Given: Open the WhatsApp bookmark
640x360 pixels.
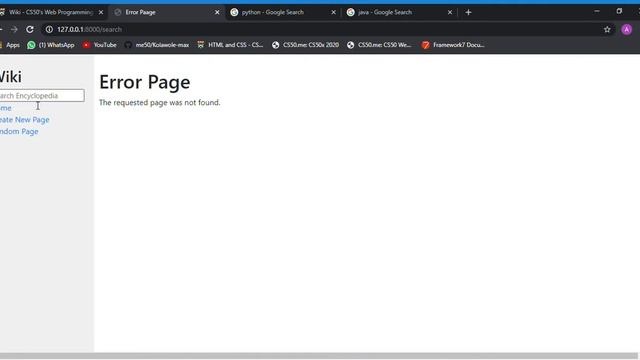Looking at the screenshot, I should pyautogui.click(x=51, y=45).
